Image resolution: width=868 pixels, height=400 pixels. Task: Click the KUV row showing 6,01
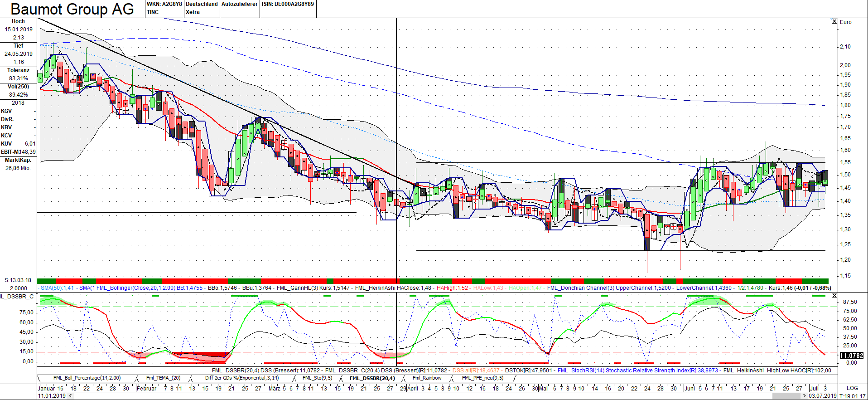pos(18,144)
